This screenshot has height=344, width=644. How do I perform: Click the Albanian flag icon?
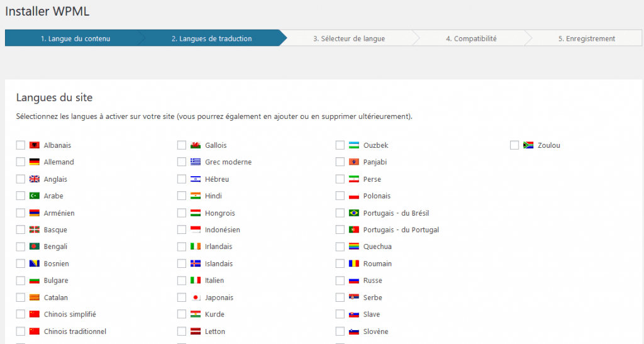[35, 145]
